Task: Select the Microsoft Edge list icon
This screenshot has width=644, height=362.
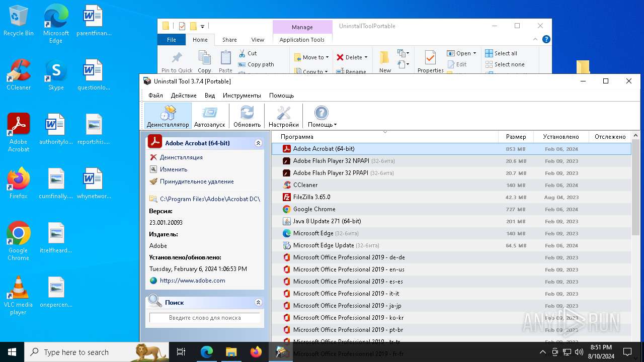Action: tap(287, 233)
